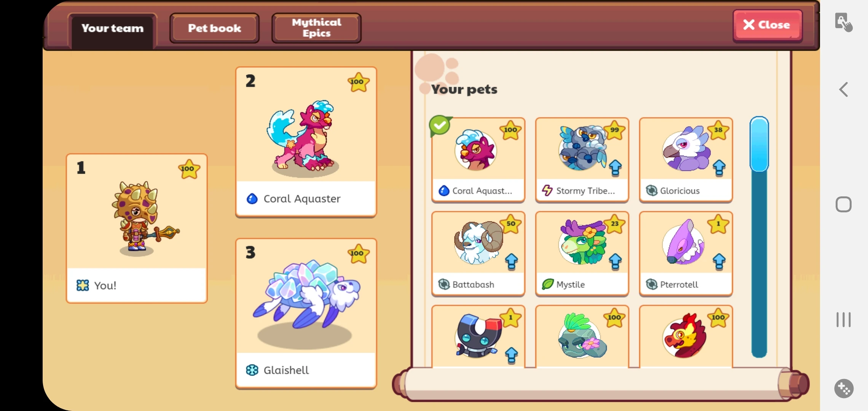Screen dimensions: 868x411
Task: Open game controller tools icon
Action: 844,389
